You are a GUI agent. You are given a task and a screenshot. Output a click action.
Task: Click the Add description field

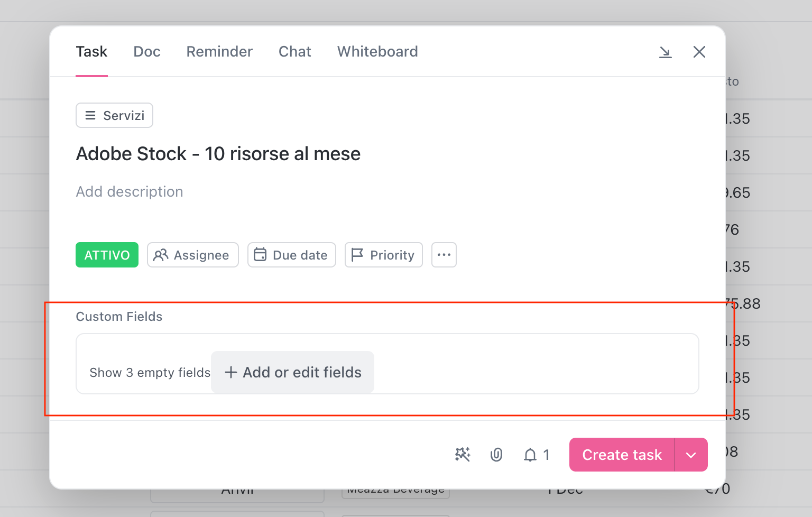click(130, 191)
